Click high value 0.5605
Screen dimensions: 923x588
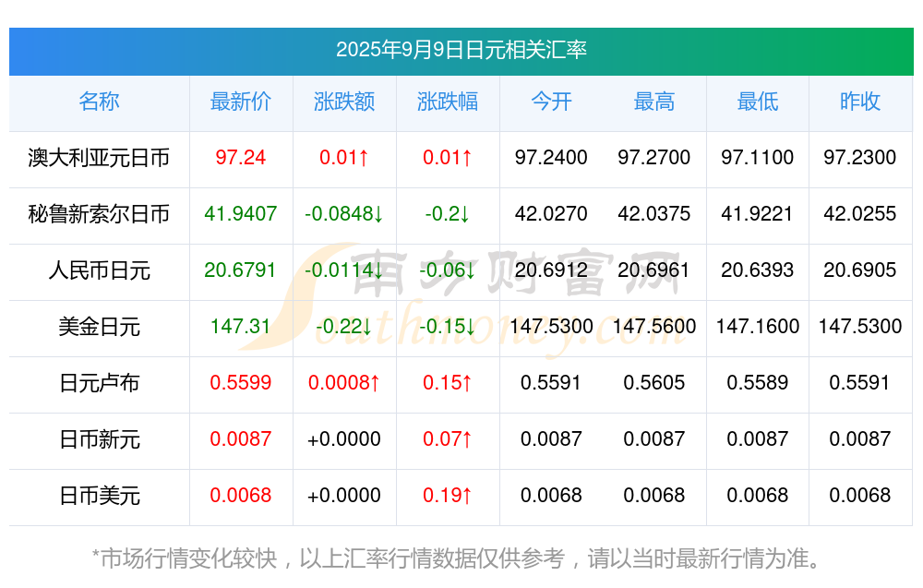click(x=654, y=382)
